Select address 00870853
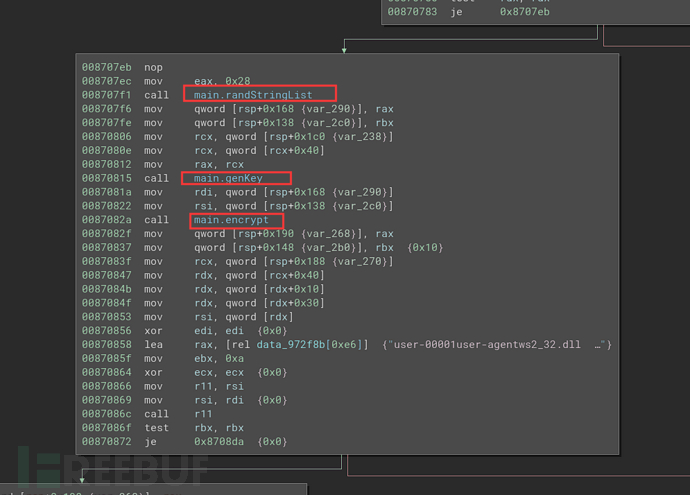This screenshot has height=495, width=690. 106,317
